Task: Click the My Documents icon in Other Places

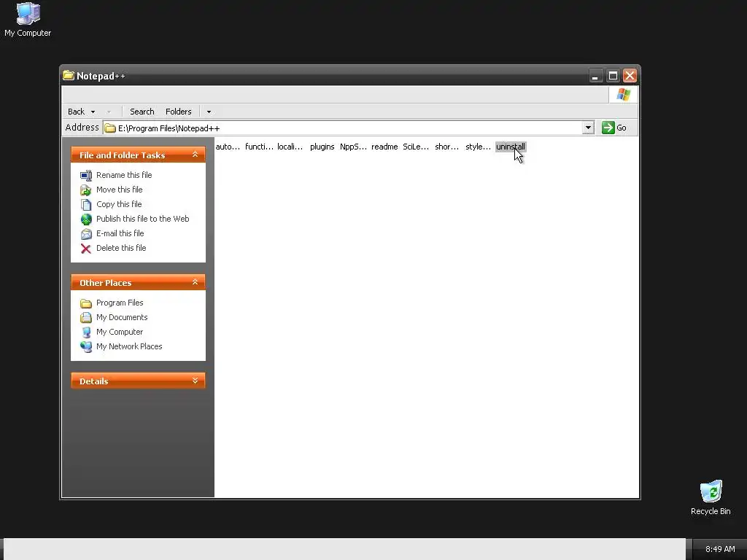Action: (x=86, y=318)
